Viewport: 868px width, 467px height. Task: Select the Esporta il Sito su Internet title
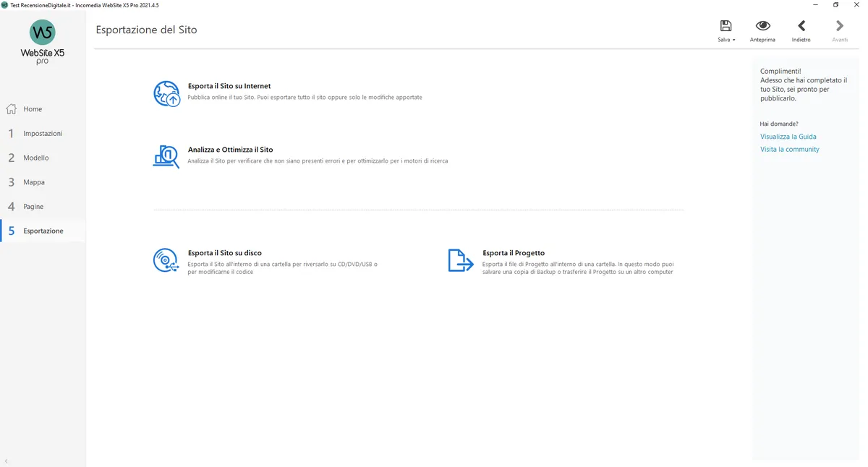(229, 86)
